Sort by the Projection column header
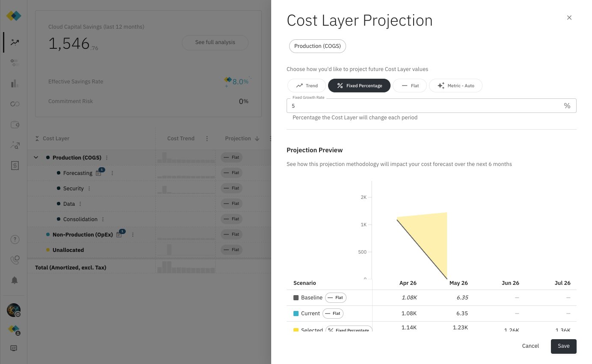Image resolution: width=592 pixels, height=364 pixels. point(242,139)
